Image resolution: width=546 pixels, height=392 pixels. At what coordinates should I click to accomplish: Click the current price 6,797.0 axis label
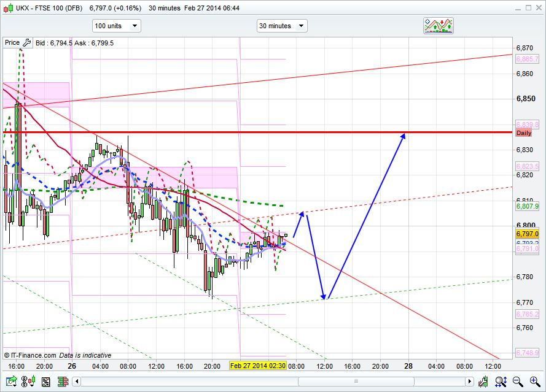coord(528,234)
